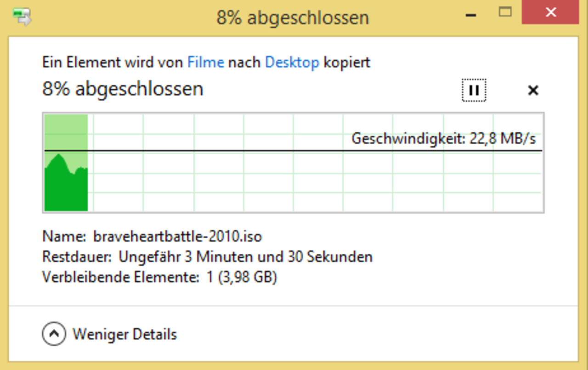Cancel the copy with the small X
This screenshot has width=588, height=370.
tap(533, 90)
